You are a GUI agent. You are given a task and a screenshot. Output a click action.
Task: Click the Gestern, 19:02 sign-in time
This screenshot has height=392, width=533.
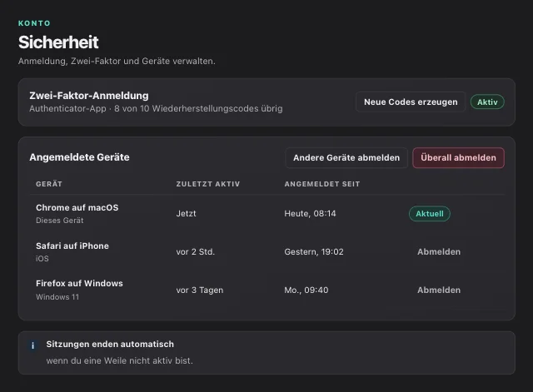[x=314, y=251]
